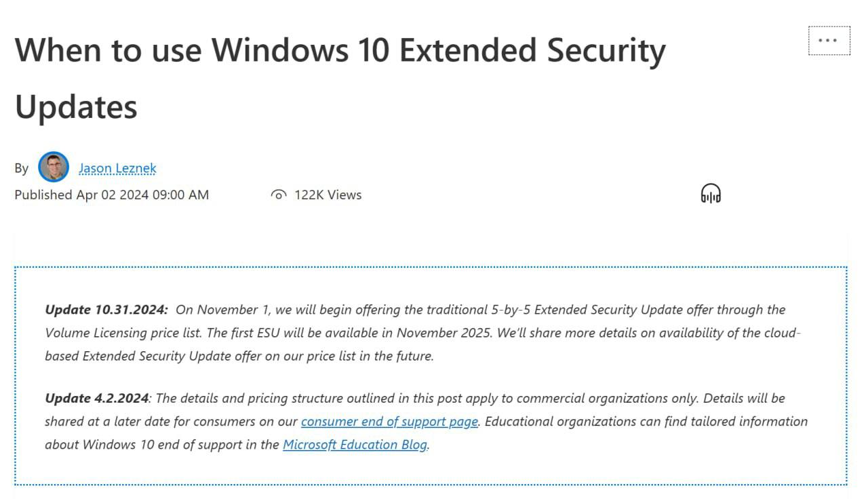
Task: Open Jason Leznek's author profile link
Action: (117, 168)
